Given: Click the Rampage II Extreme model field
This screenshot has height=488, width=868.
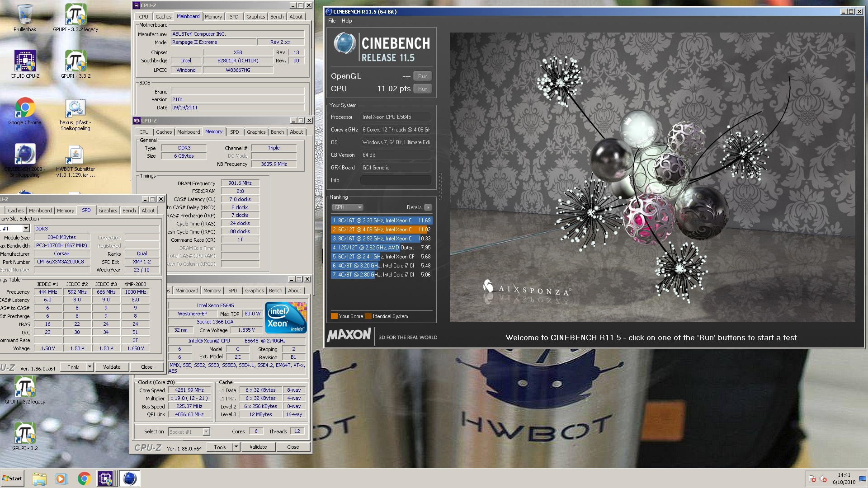Looking at the screenshot, I should [213, 42].
